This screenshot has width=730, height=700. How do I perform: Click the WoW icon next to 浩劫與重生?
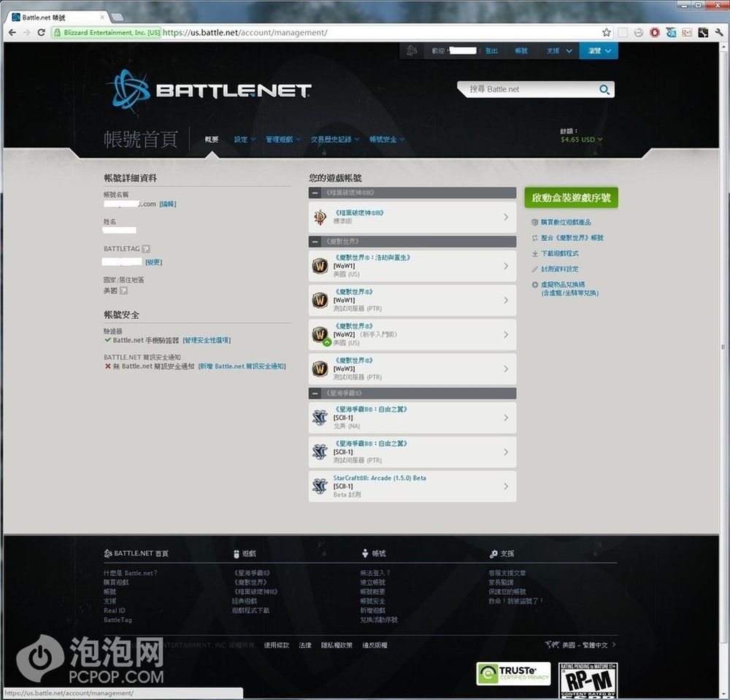point(320,266)
